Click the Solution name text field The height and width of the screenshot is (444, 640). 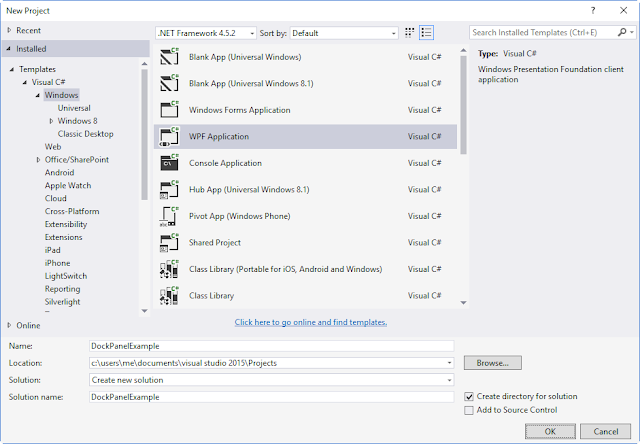[271, 397]
